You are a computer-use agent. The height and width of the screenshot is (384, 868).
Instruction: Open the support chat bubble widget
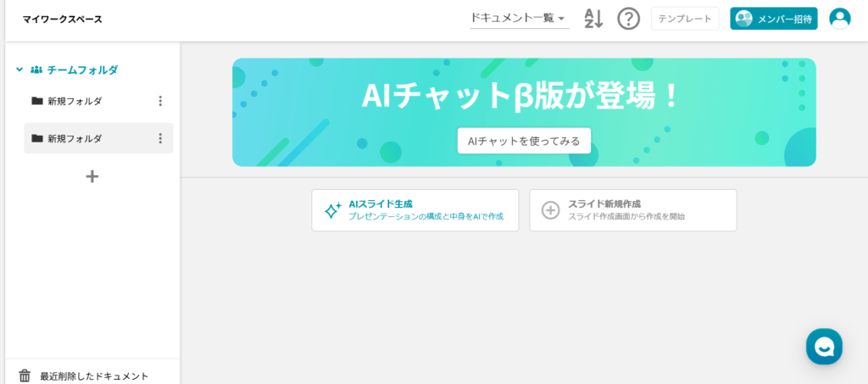point(823,346)
